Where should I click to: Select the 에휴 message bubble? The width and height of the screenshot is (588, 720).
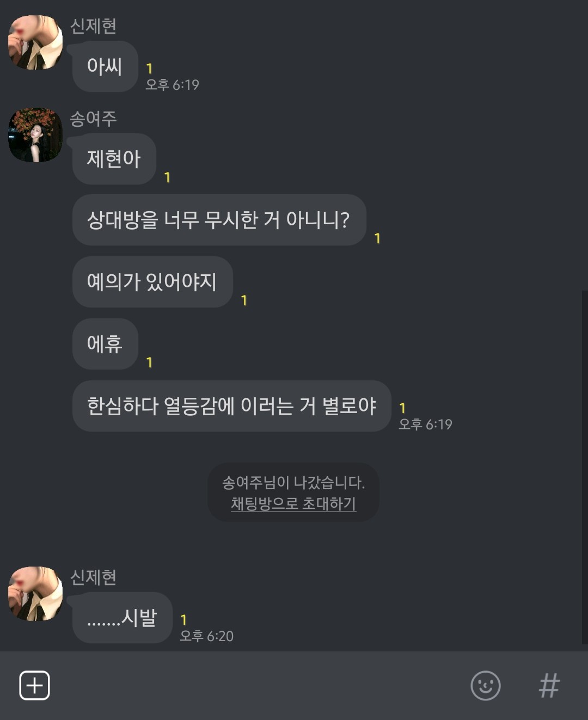point(105,344)
